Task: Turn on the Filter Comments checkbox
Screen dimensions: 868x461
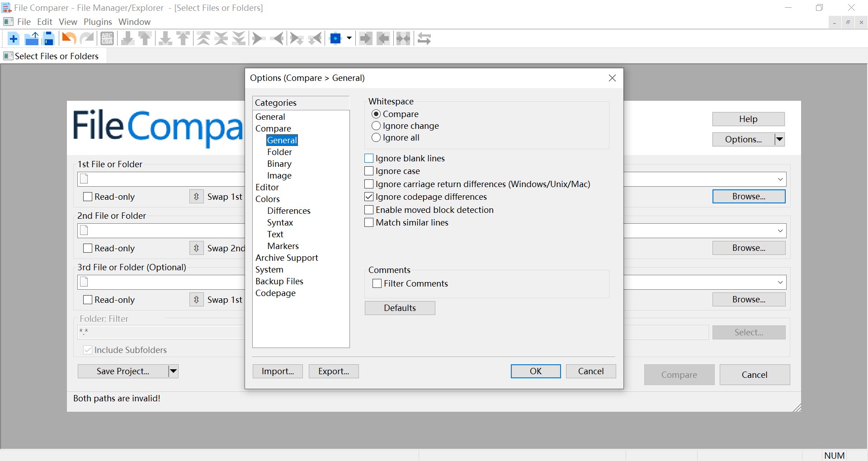Action: pos(377,283)
